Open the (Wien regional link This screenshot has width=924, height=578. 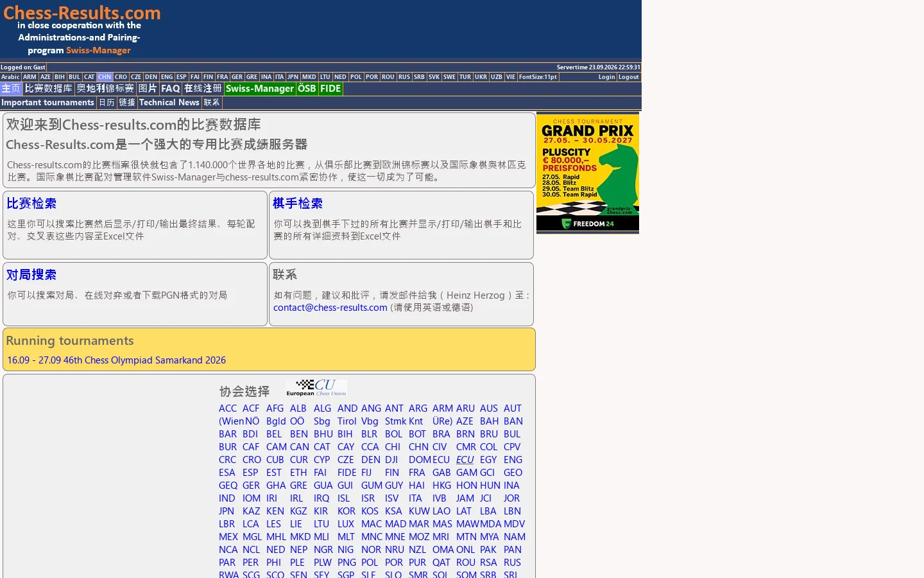(x=231, y=421)
